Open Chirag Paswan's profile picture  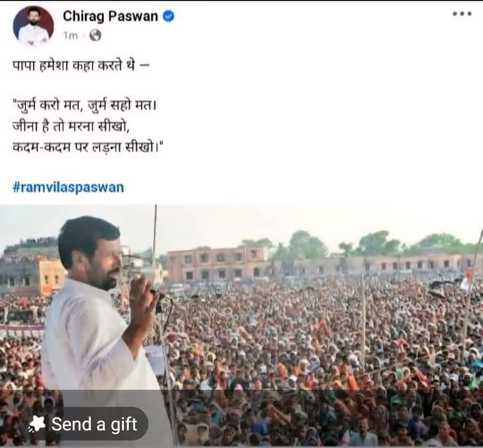[x=33, y=26]
